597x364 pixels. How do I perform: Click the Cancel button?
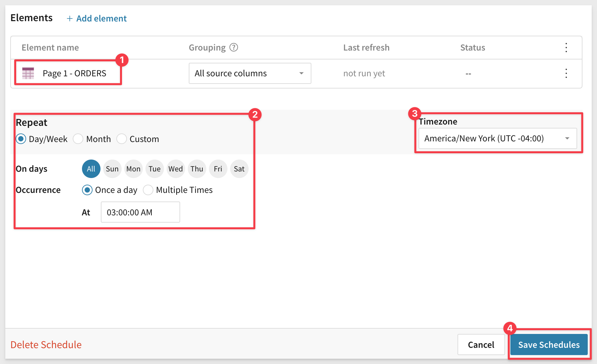(x=481, y=345)
